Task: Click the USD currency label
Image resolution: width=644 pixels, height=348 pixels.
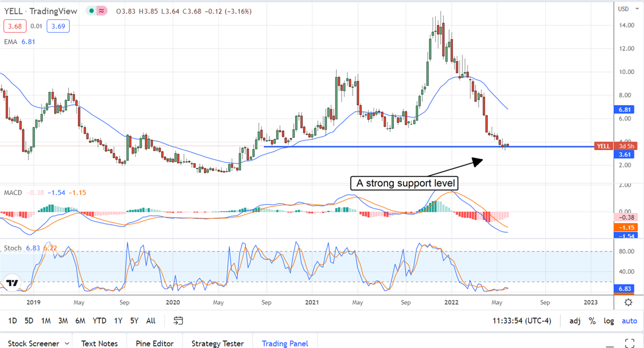Action: tap(624, 9)
